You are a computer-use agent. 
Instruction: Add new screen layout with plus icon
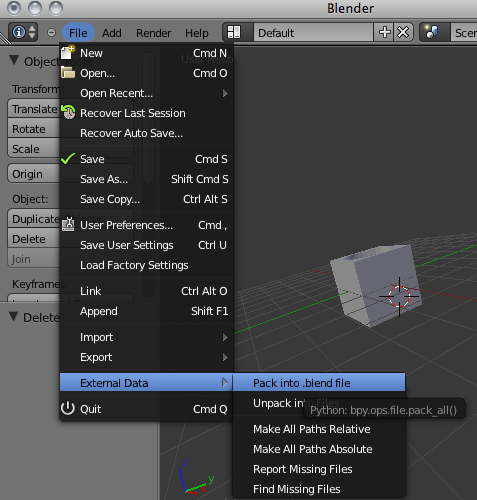click(x=384, y=33)
